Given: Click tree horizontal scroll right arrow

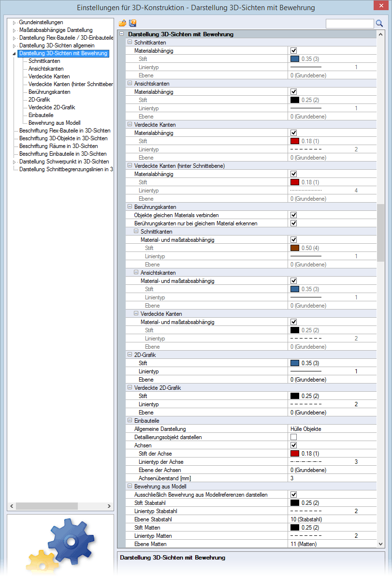Looking at the screenshot, I should pos(109,506).
